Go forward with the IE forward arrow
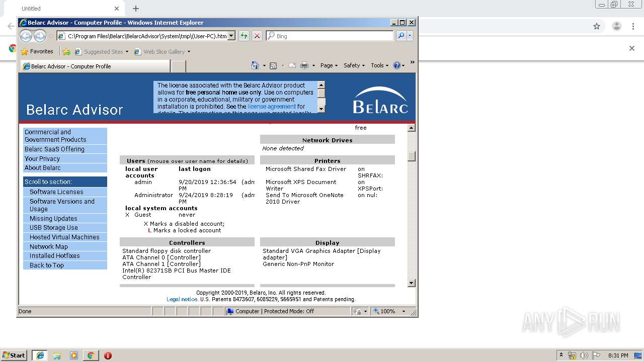This screenshot has height=362, width=644. [40, 36]
